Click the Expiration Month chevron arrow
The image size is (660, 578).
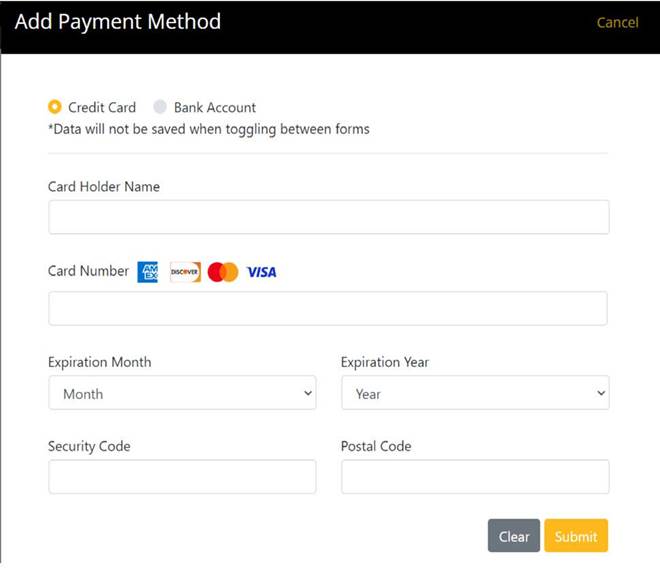[308, 394]
